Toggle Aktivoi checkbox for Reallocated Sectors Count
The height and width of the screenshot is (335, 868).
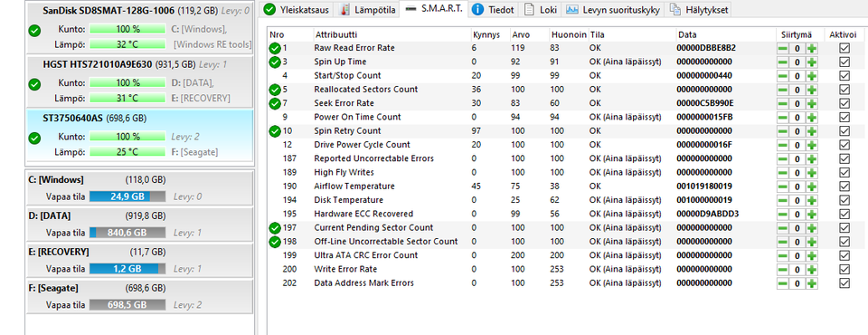844,90
